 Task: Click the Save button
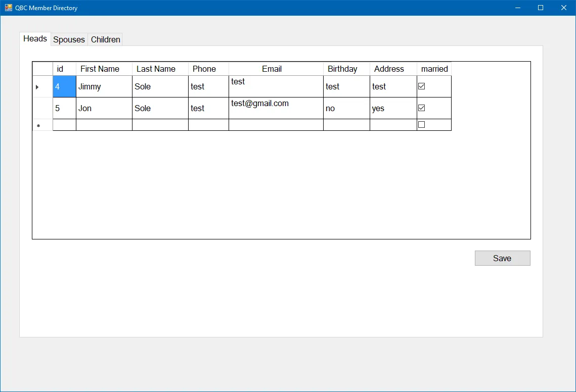[x=502, y=258]
